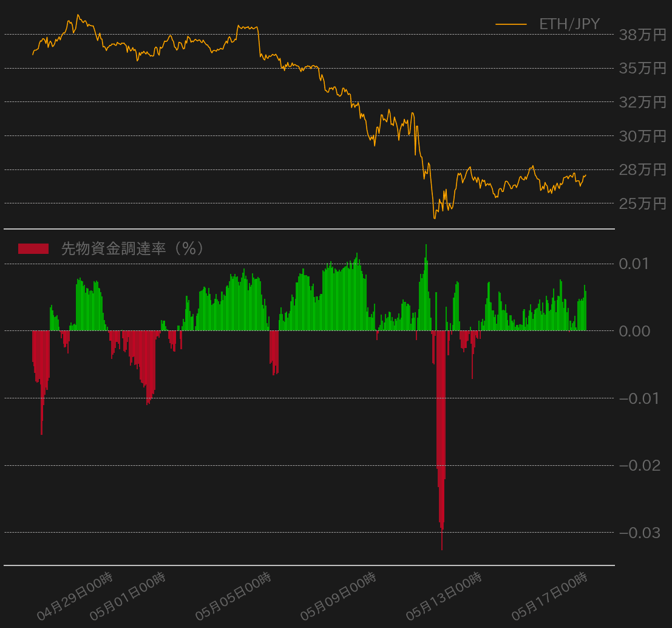
Task: Select the 0.00 funding rate axis label
Action: (634, 331)
